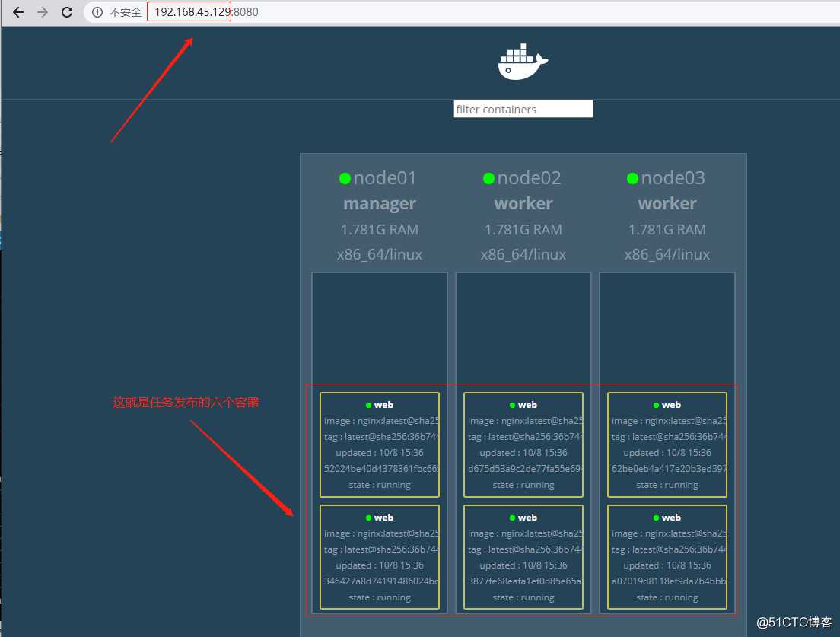
Task: Select node03's second web container box
Action: 667,557
